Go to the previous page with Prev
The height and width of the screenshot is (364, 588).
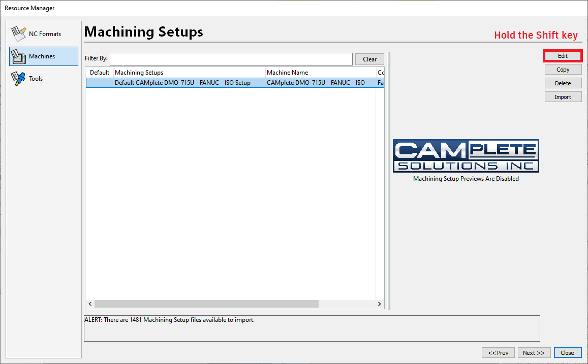pos(498,353)
